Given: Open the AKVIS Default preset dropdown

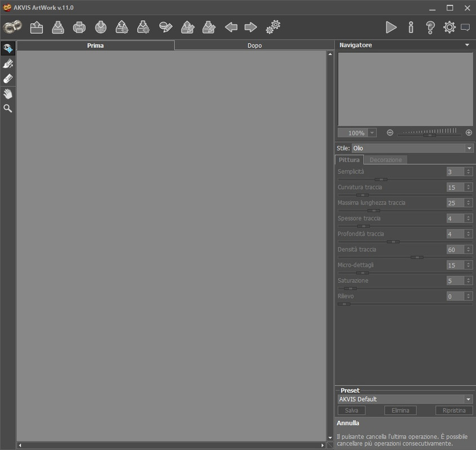Looking at the screenshot, I should click(405, 399).
